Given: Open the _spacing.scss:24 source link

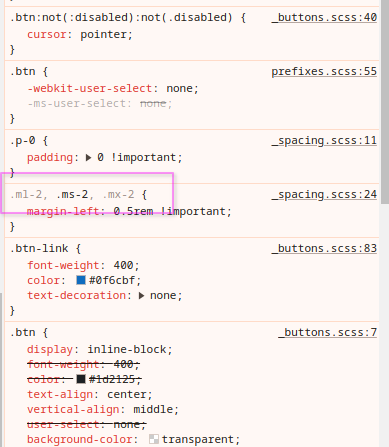Looking at the screenshot, I should (x=324, y=194).
